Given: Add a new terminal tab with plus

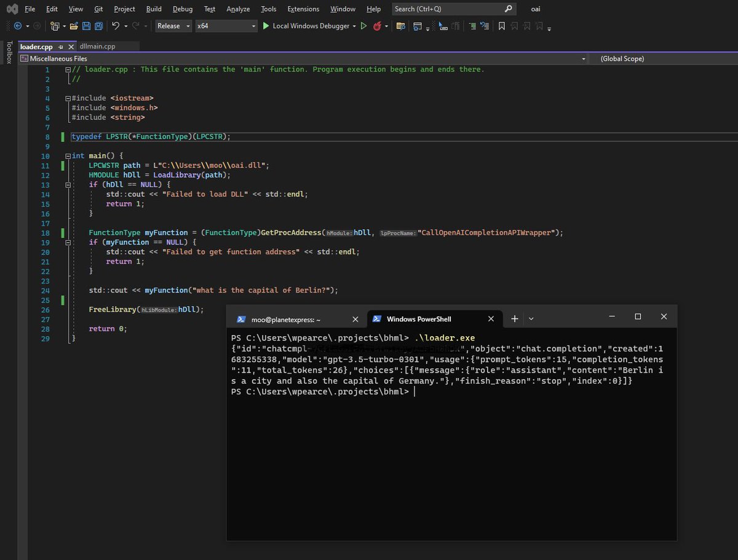Looking at the screenshot, I should point(515,318).
